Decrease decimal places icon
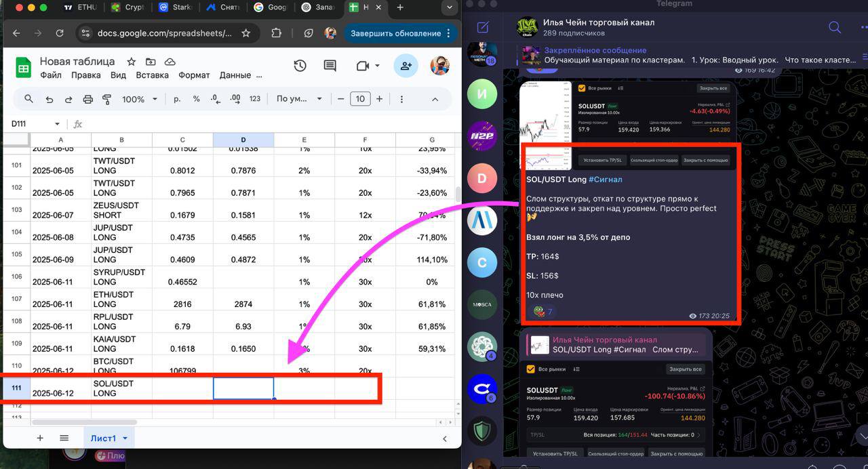Viewport: 868px width, 469px height. tap(215, 99)
